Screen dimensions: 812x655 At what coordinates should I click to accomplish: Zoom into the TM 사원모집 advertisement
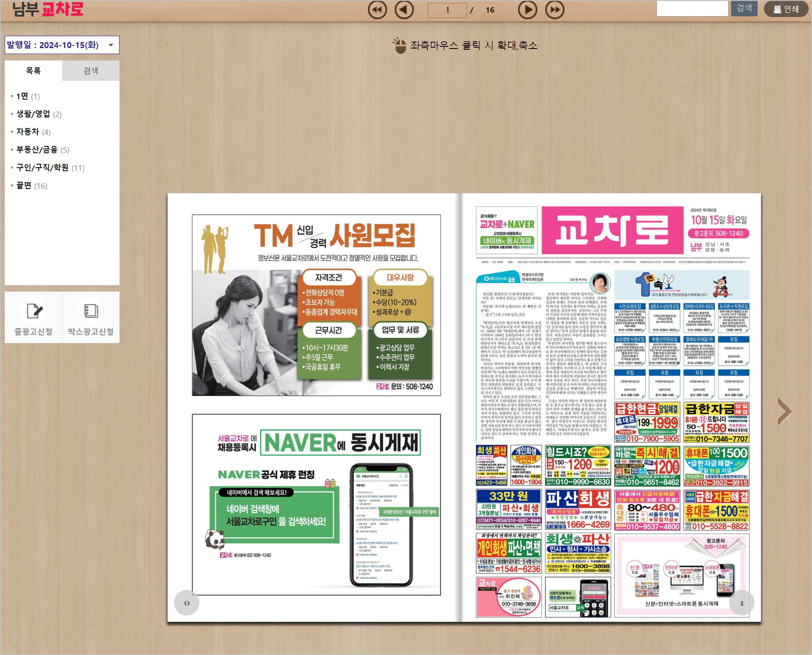coord(316,305)
